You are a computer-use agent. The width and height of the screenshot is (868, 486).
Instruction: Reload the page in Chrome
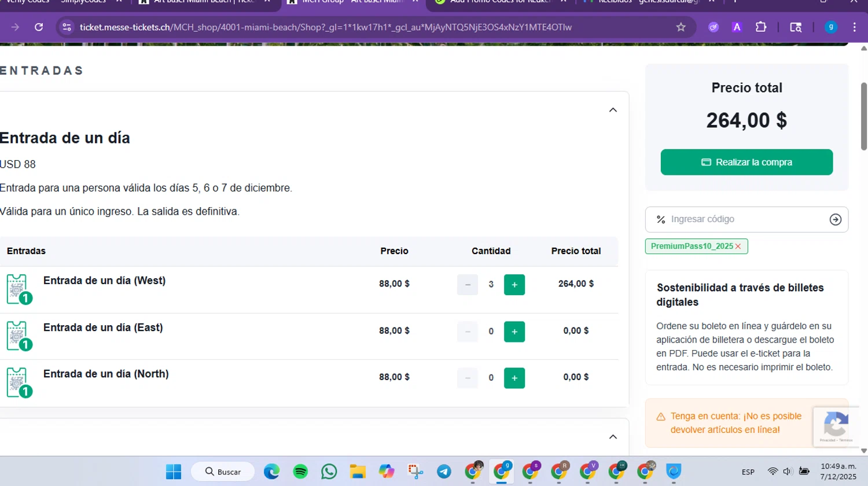tap(39, 27)
